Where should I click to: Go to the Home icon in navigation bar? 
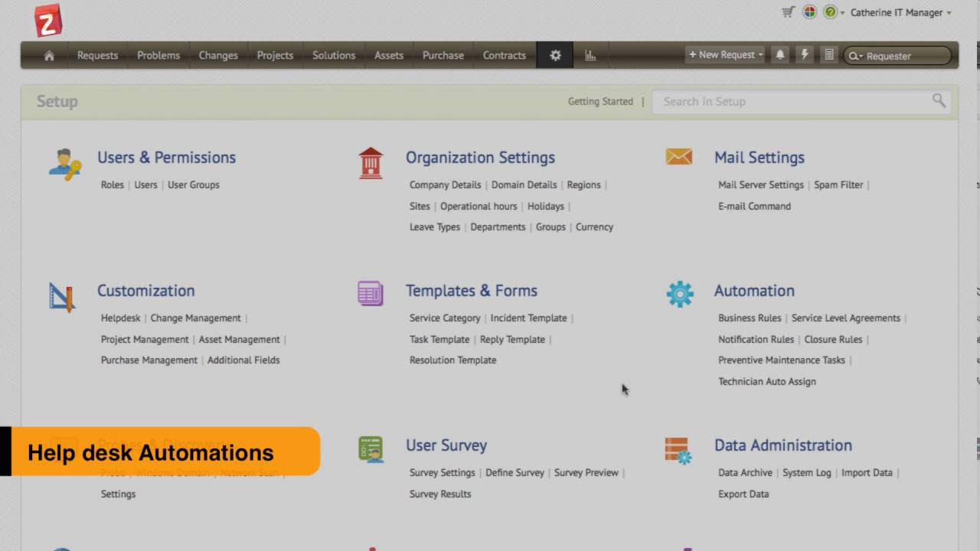[x=49, y=55]
